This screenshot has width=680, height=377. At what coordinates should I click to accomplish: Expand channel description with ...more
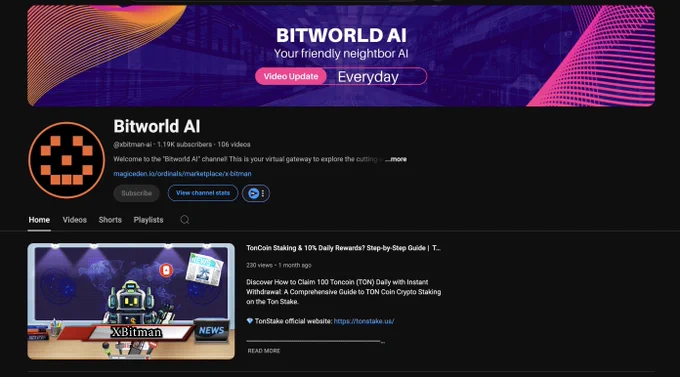pos(396,159)
